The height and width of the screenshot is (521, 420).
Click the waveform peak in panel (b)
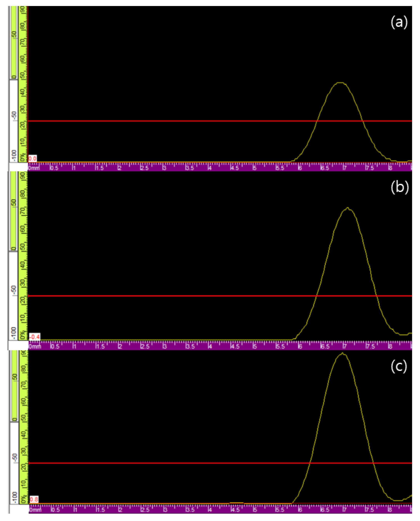tap(348, 208)
